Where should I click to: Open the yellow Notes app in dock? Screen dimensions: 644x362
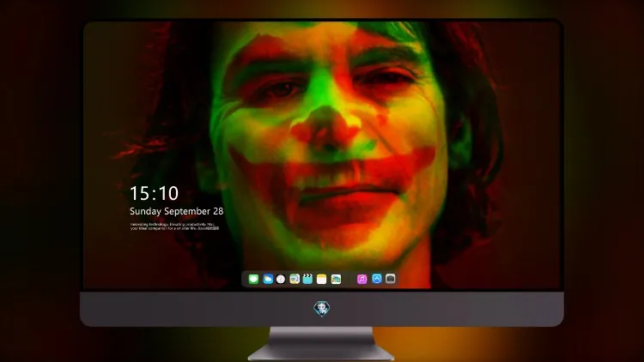pyautogui.click(x=322, y=279)
